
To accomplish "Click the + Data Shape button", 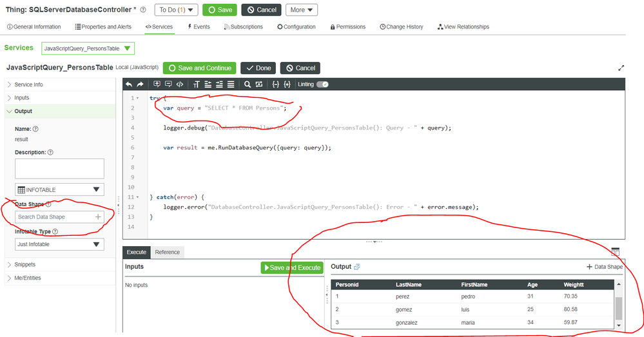I will tap(604, 267).
